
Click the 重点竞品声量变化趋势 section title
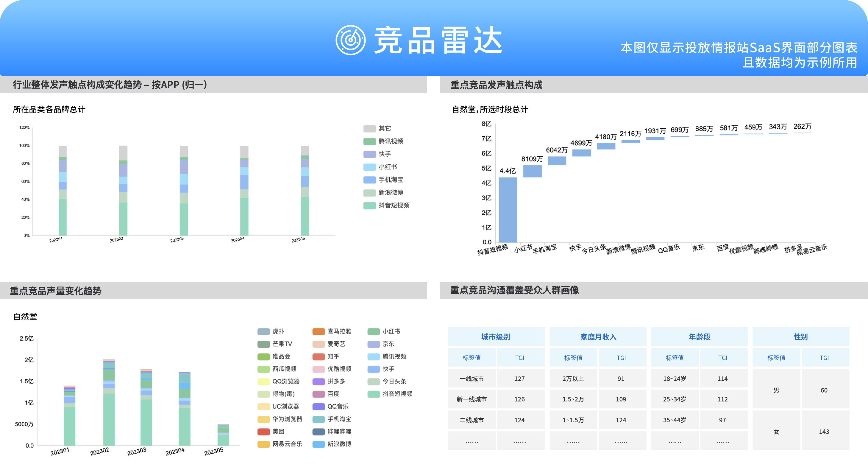56,291
